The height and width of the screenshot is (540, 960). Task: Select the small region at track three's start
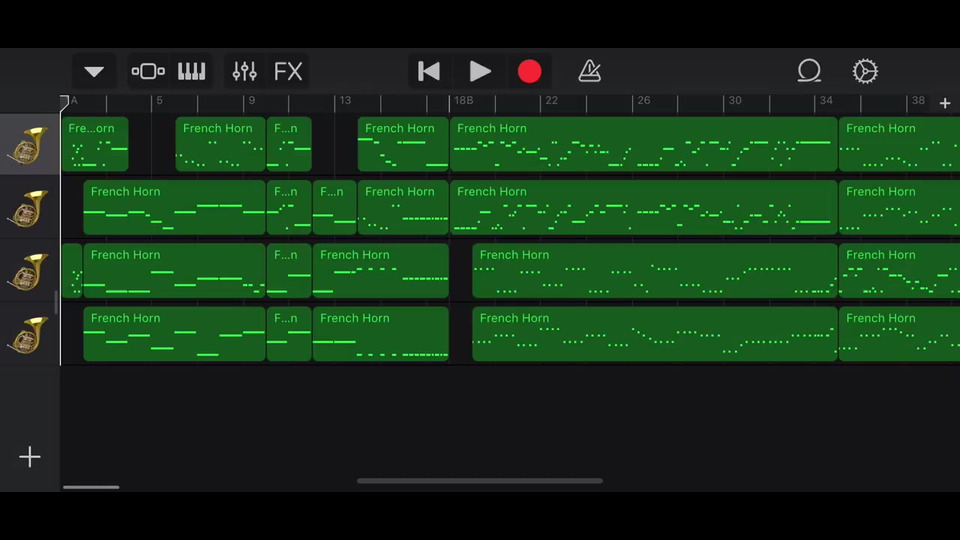[72, 271]
